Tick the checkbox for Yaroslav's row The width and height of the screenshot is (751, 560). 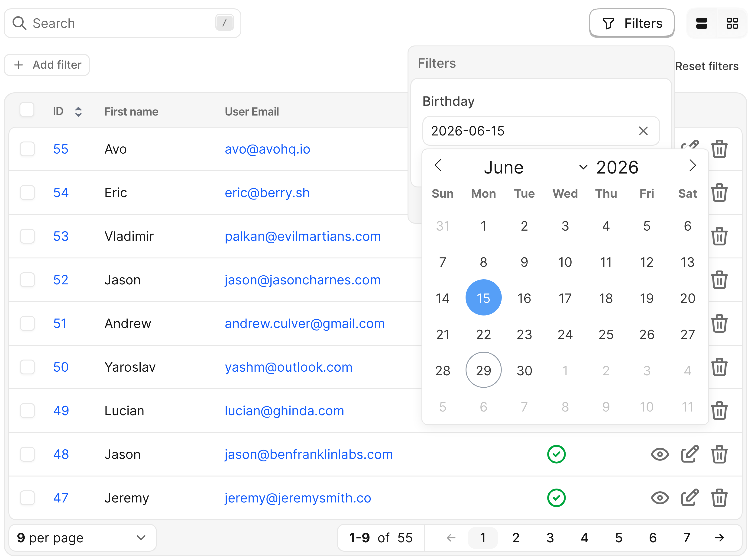click(x=27, y=367)
